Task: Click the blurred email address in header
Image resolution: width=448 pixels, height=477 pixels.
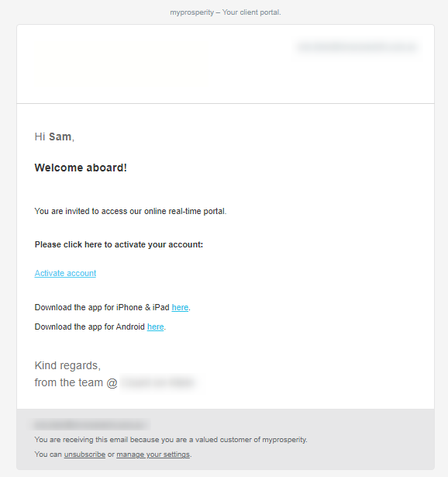Action: pos(357,47)
